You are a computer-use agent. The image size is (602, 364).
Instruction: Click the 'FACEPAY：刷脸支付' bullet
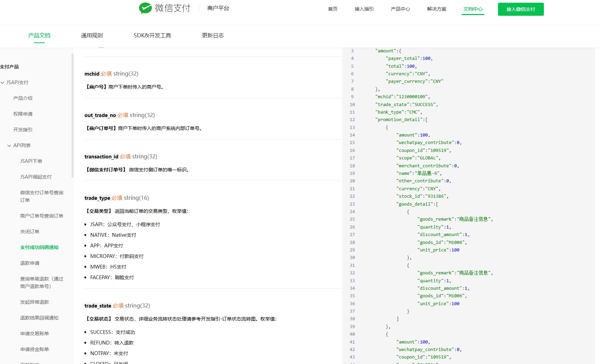click(112, 277)
